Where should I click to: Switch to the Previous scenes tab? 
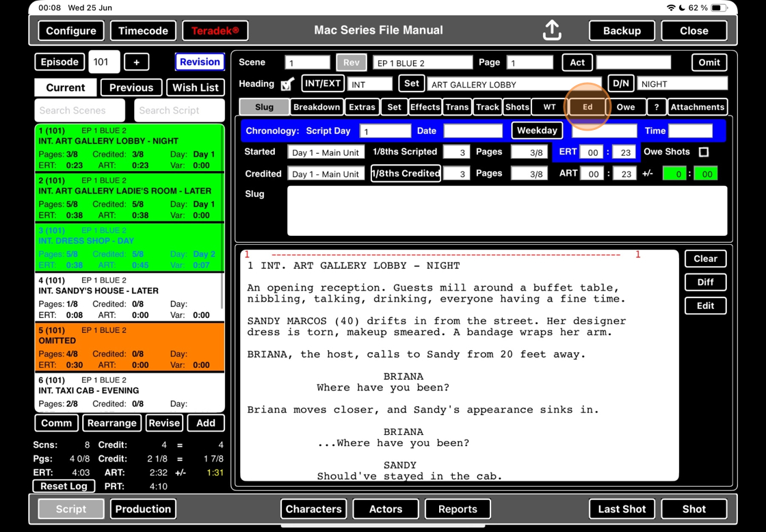click(x=131, y=88)
